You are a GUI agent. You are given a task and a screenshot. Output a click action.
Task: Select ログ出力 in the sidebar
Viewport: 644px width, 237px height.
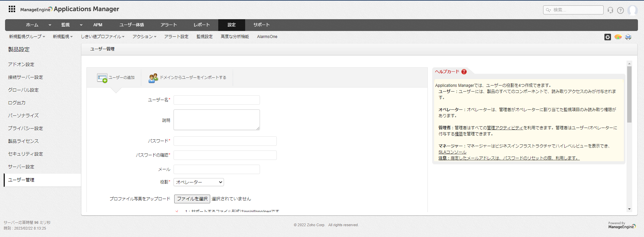tap(17, 103)
